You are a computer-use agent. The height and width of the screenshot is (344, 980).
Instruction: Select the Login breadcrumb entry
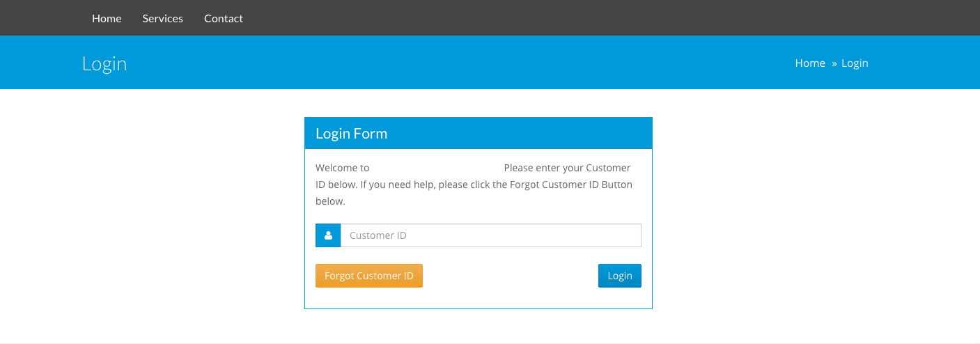coord(855,63)
